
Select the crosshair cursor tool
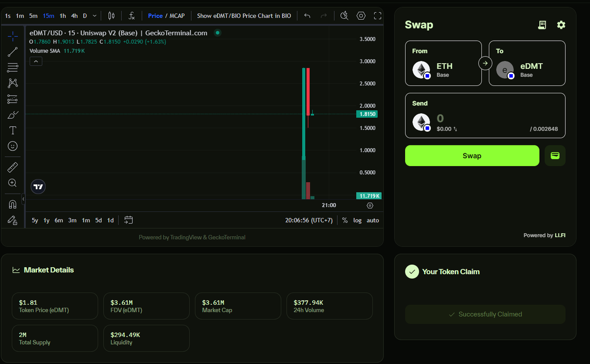(13, 36)
